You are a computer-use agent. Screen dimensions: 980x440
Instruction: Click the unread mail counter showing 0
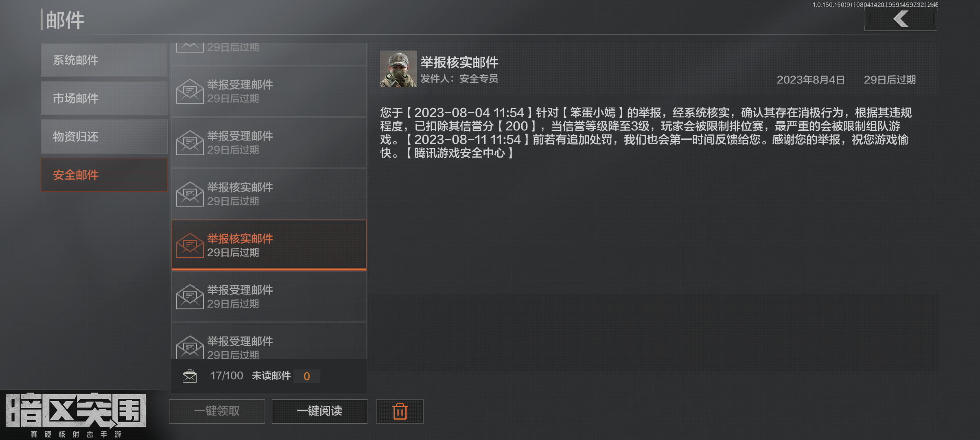(306, 376)
